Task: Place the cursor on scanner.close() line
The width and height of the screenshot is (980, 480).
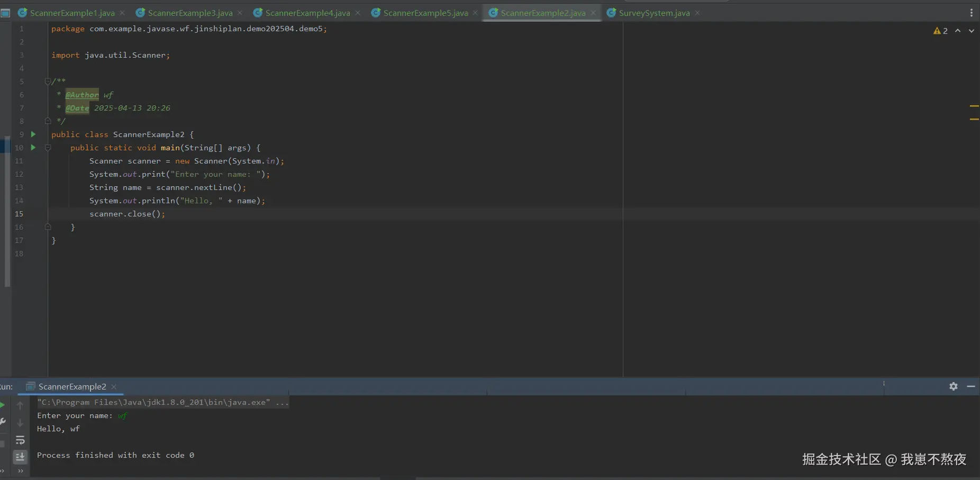Action: (x=127, y=214)
